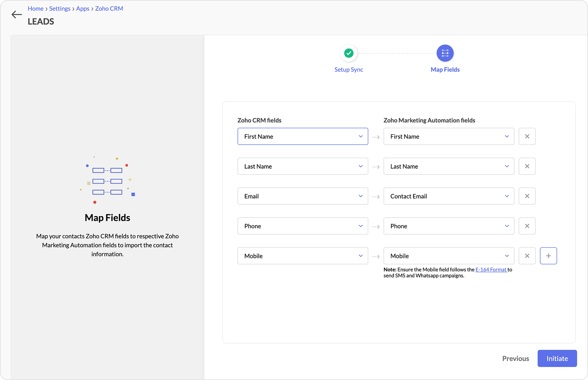The height and width of the screenshot is (380, 588).
Task: Open the Zoho CRM First Name dropdown
Action: tap(303, 136)
